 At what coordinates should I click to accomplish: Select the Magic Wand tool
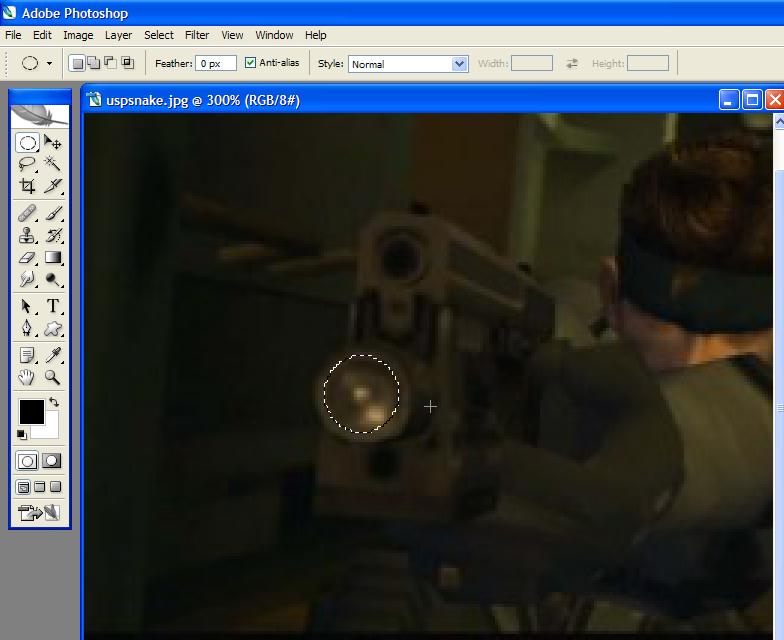tap(53, 164)
